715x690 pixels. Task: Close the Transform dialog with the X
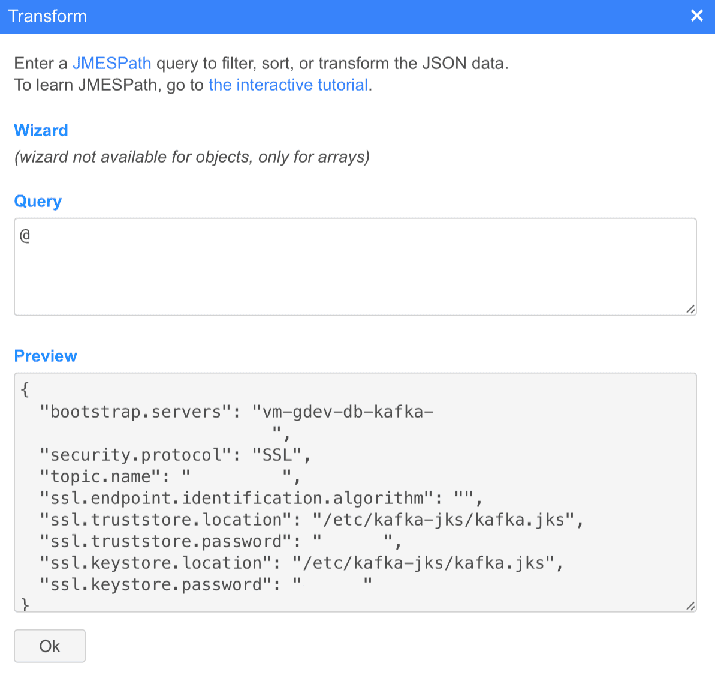pyautogui.click(x=697, y=16)
